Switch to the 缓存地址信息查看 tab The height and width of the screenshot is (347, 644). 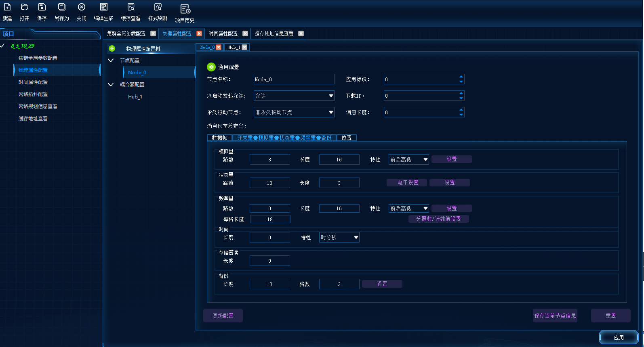[x=274, y=33]
